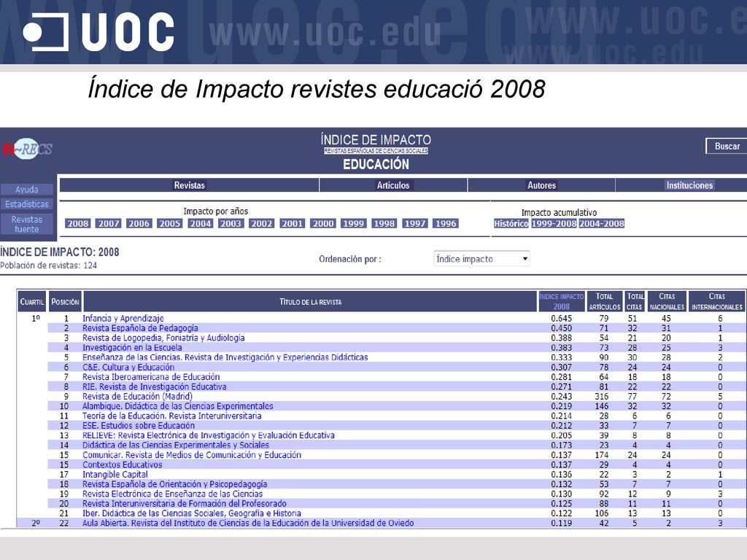
Task: Select year 2004 impact
Action: click(x=201, y=223)
